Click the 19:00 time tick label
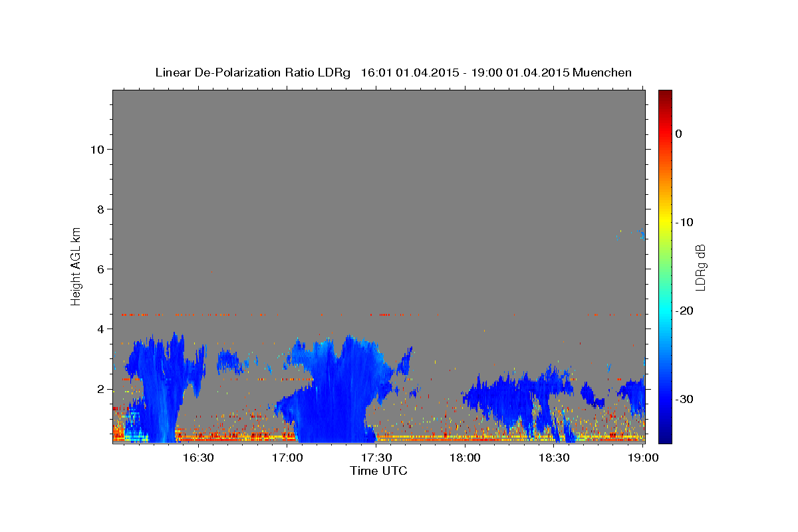Viewport: 798px width, 532px height. 642,458
